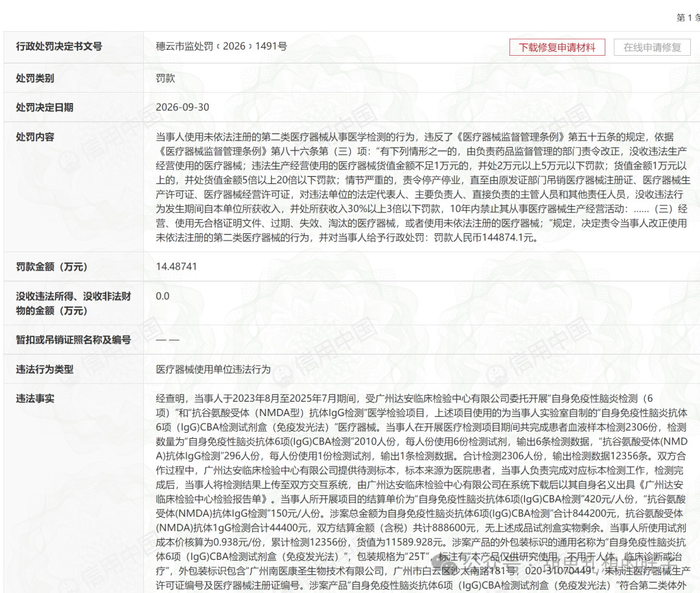700x593 pixels.
Task: Click the 处罚类别 label
Action: click(35, 78)
